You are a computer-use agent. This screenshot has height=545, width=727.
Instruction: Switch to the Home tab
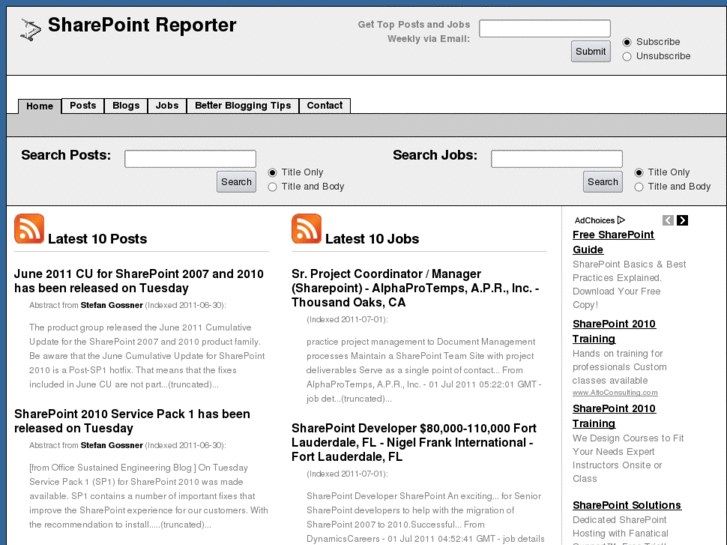click(39, 106)
